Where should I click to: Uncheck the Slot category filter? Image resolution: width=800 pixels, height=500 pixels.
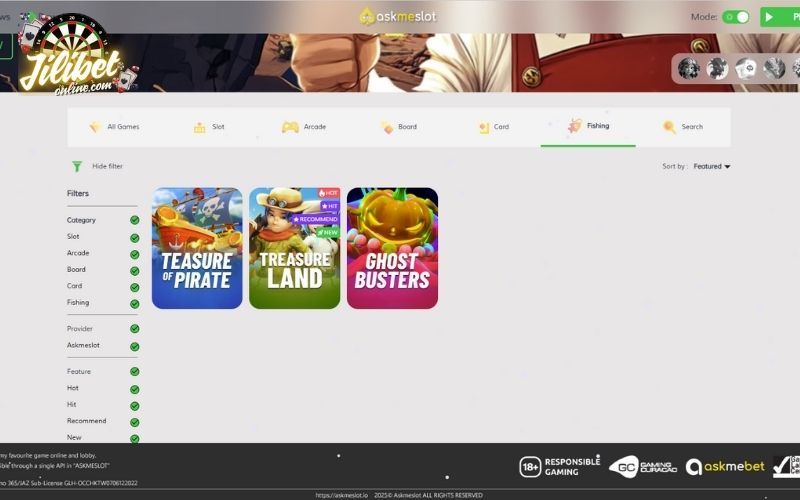[134, 237]
